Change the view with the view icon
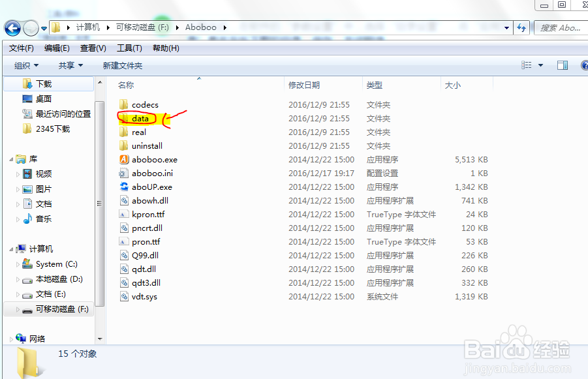This screenshot has height=379, width=588. tap(527, 65)
